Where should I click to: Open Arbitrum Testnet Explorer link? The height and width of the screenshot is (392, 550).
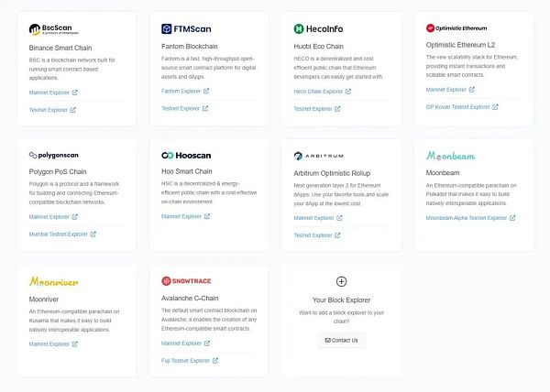click(313, 234)
